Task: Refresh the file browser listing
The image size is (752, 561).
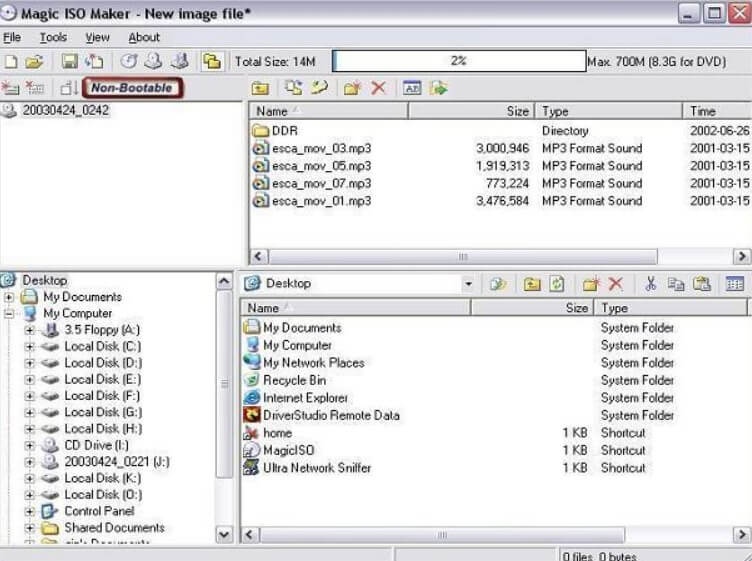Action: point(557,284)
